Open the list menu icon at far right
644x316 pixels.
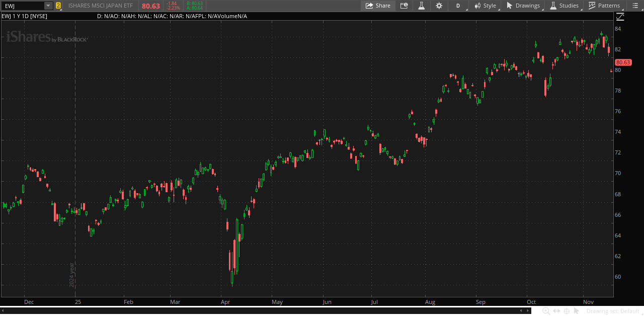[634, 6]
